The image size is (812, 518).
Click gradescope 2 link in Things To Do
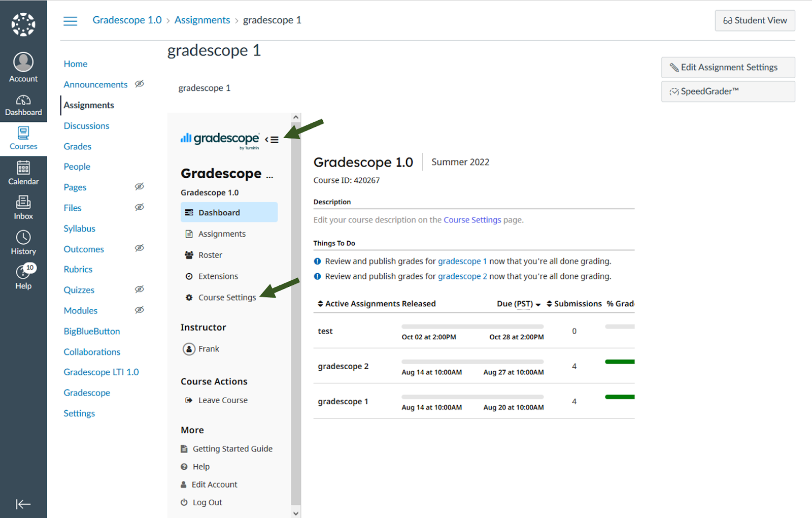[462, 276]
